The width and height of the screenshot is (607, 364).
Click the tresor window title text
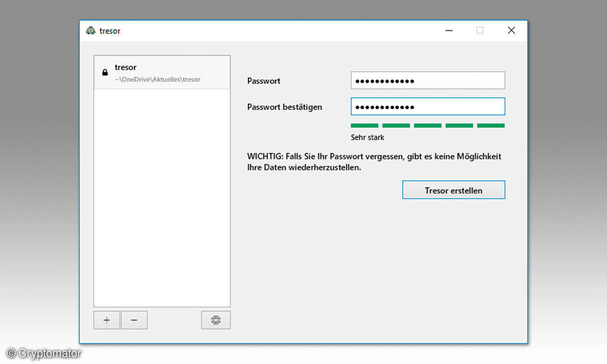point(110,31)
